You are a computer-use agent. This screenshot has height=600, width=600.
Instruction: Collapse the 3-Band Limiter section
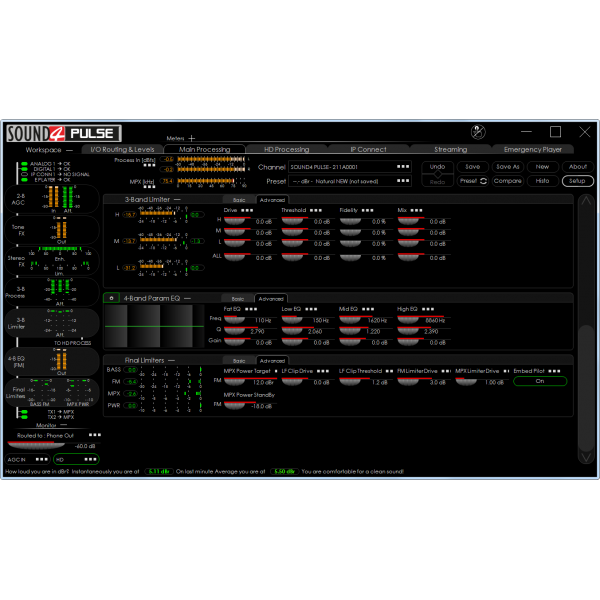coord(177,199)
